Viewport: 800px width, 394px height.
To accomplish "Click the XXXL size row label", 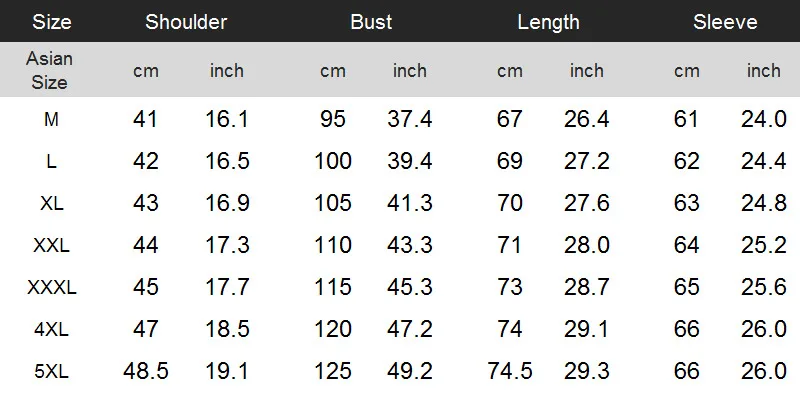I will 52,287.
